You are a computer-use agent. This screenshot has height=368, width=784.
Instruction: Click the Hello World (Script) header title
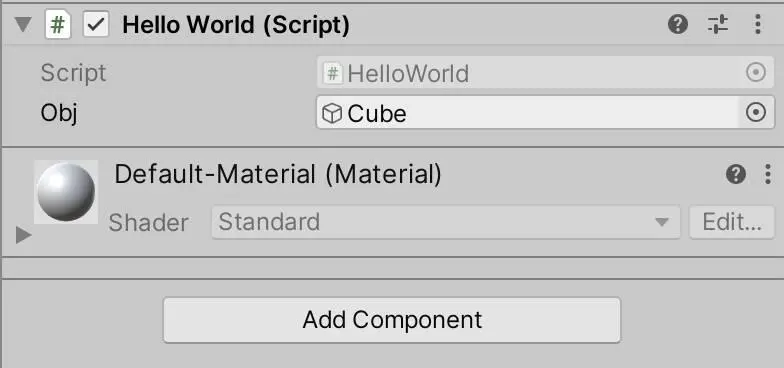[236, 25]
